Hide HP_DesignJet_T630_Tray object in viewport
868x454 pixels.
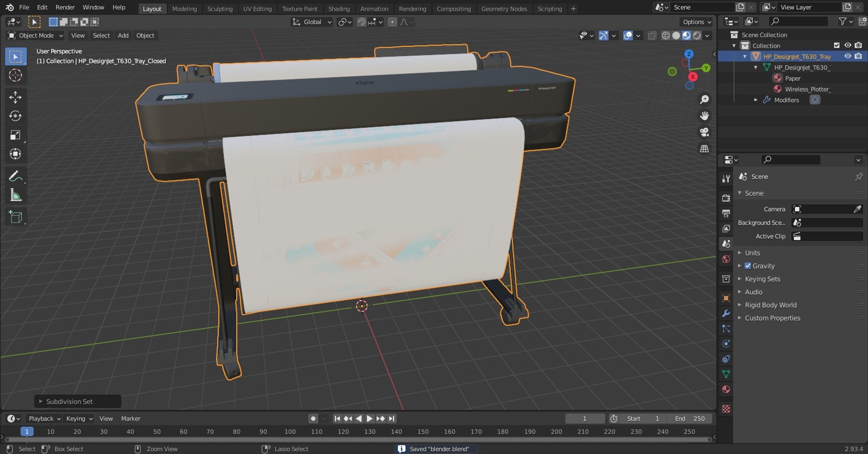[x=848, y=56]
